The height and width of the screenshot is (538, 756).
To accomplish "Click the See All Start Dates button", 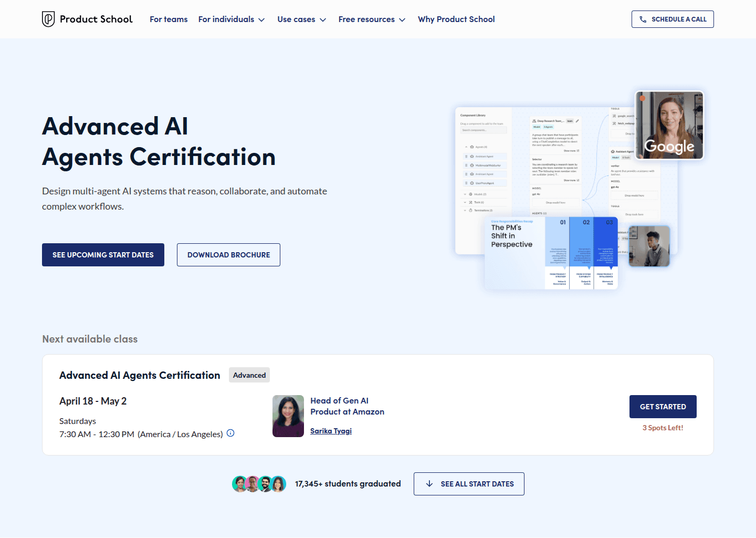I will 469,483.
